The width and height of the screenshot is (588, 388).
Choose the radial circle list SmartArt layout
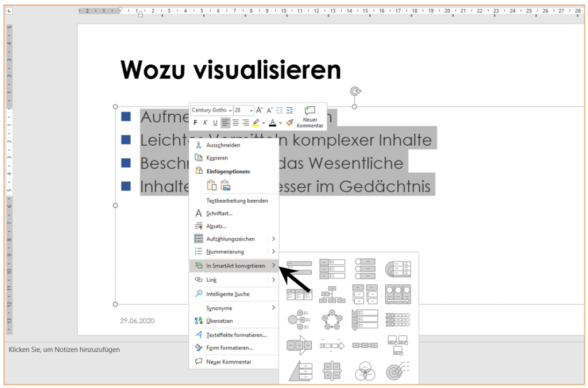(299, 320)
